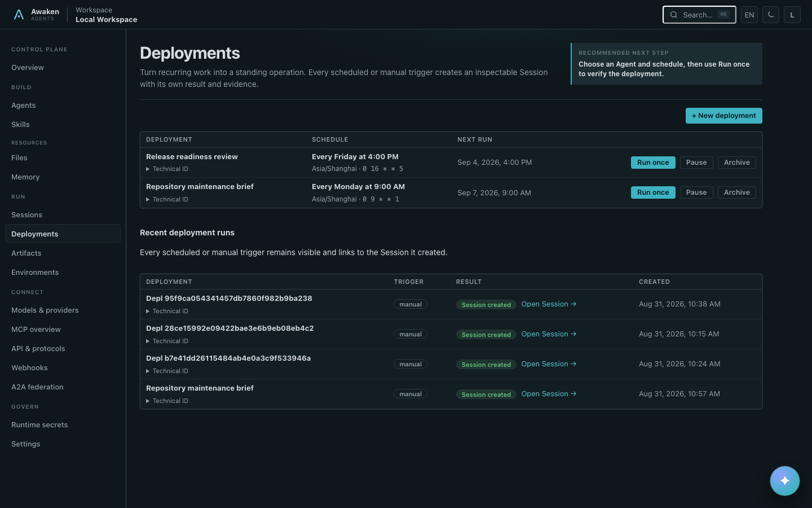Select Deployments in sidebar
This screenshot has height=508, width=812.
pyautogui.click(x=63, y=234)
